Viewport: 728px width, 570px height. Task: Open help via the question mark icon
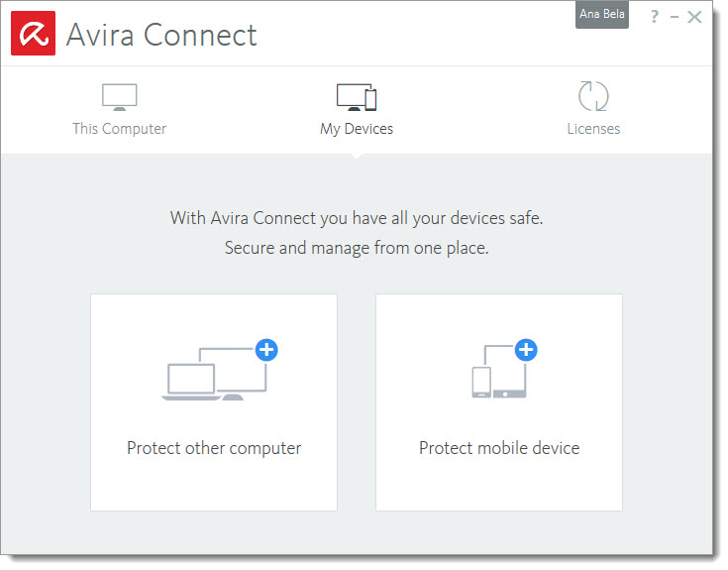pyautogui.click(x=655, y=17)
